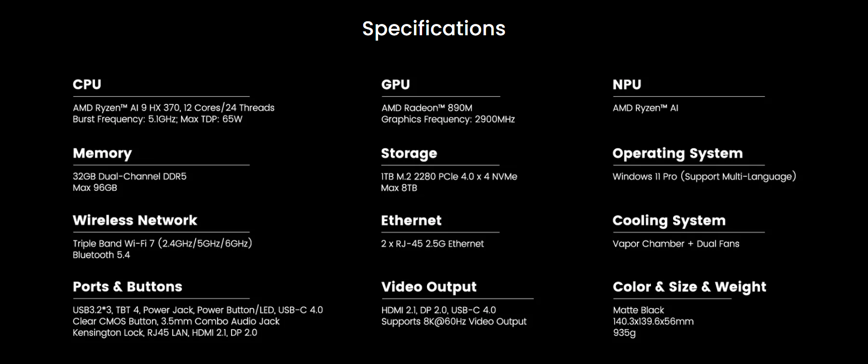
Task: Click the GPU section heading
Action: pyautogui.click(x=396, y=85)
